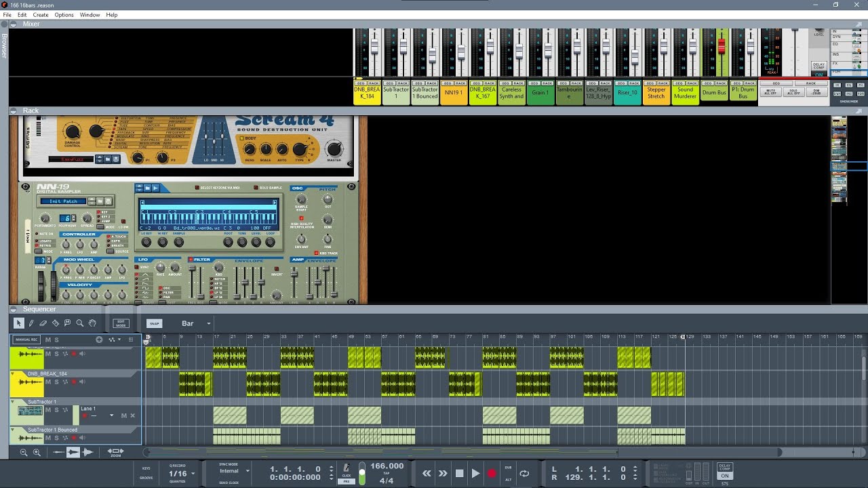Click the rack navigator thumbnail strip

839,160
